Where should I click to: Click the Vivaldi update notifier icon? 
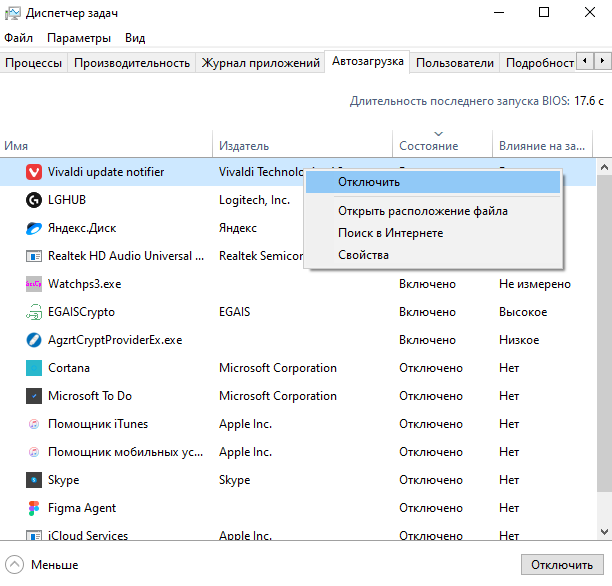tap(34, 172)
